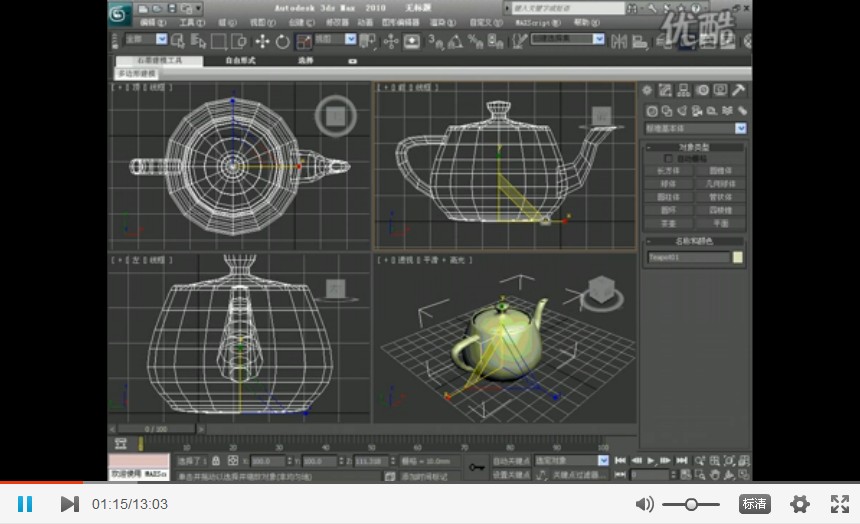
Task: Open the Edit Named Selection Sets tool
Action: [x=519, y=41]
